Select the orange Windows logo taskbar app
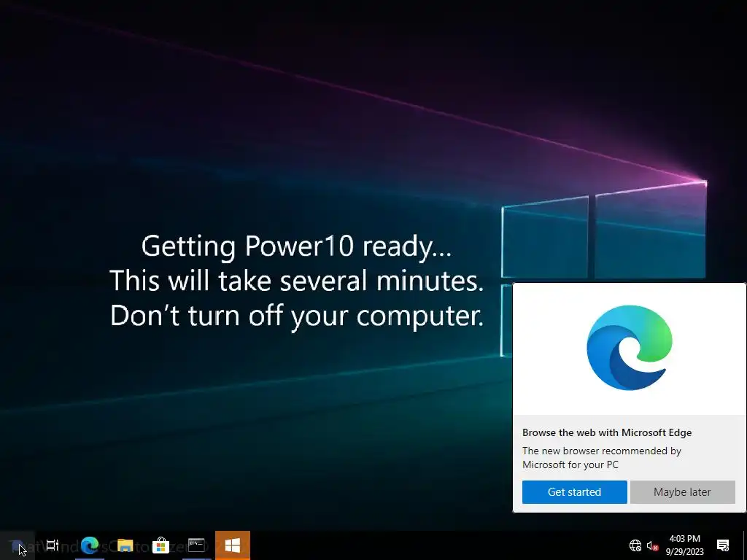 [233, 545]
